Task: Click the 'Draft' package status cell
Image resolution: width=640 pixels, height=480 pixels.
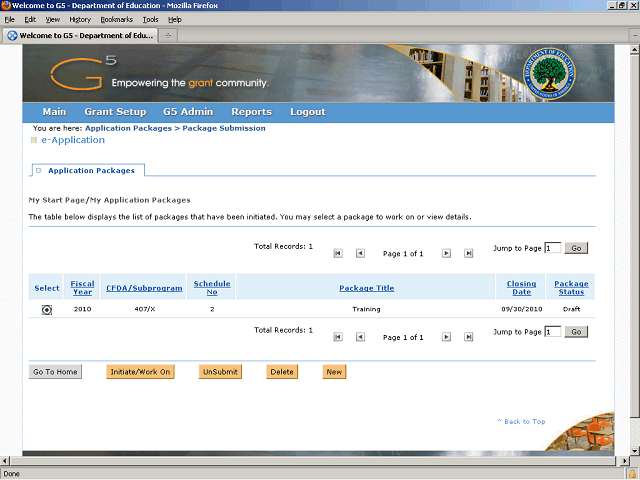Action: coord(571,309)
